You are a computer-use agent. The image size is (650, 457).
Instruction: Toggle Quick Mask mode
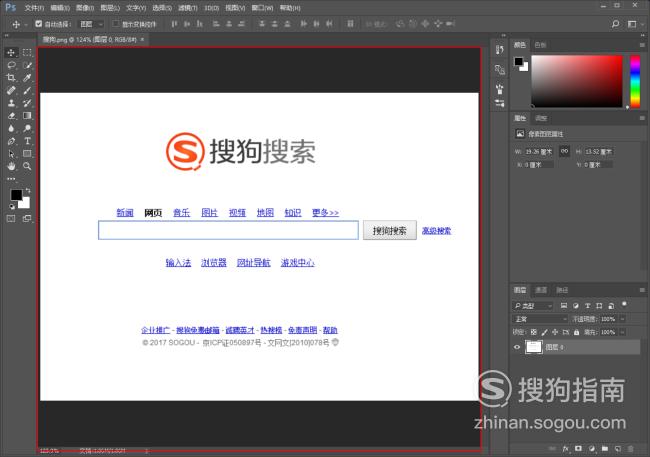pos(11,219)
